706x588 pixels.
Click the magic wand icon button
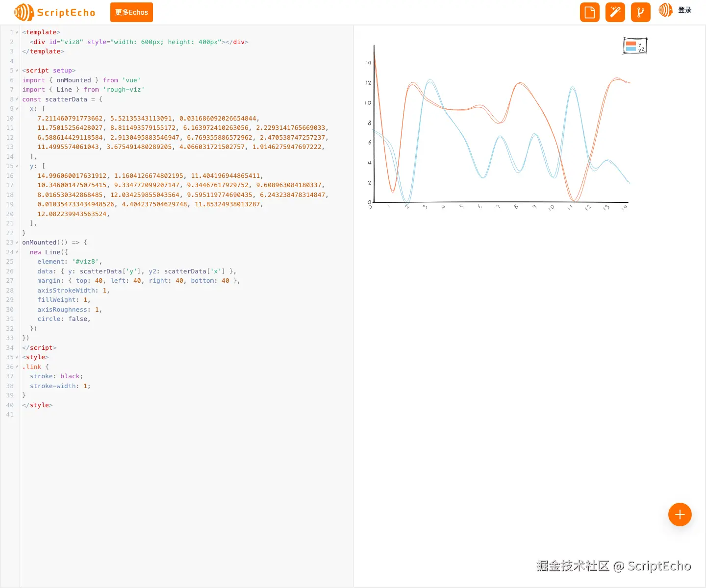click(615, 12)
